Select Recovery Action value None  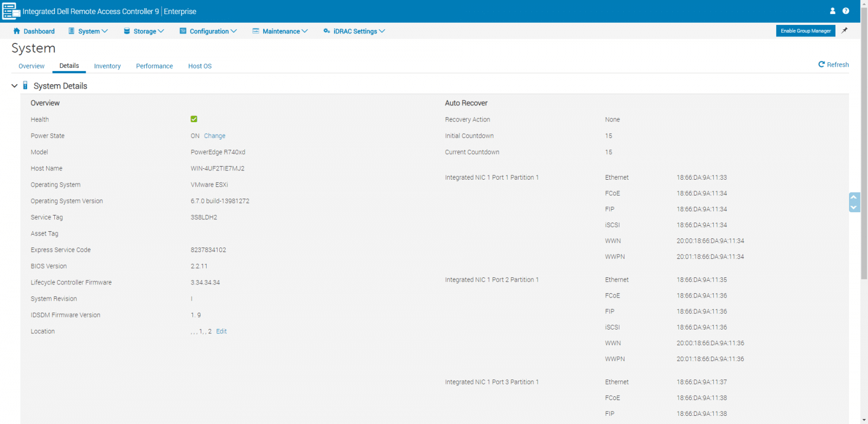[x=612, y=119]
